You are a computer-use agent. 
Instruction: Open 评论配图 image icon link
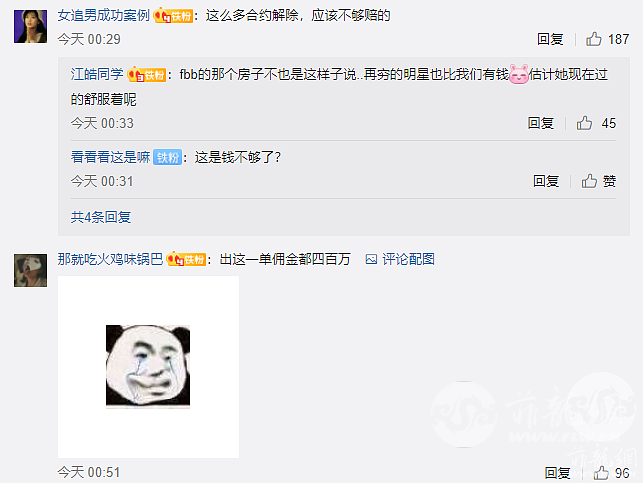[400, 259]
